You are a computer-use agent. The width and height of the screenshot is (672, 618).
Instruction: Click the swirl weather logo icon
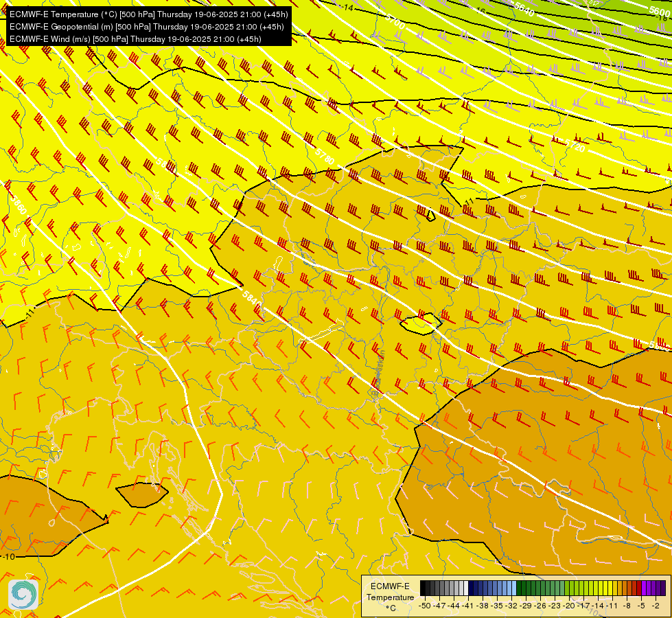point(23,594)
